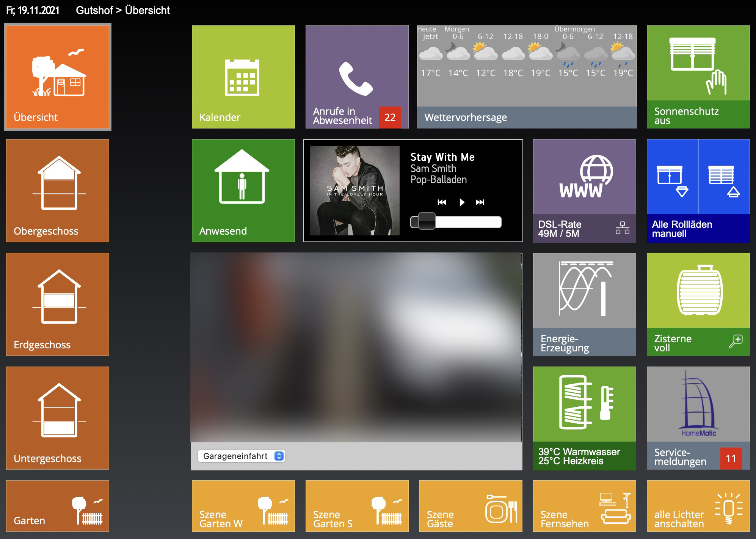Viewport: 756px width, 539px height.
Task: Open the Wettervorhersage forecast panel
Action: click(x=527, y=77)
